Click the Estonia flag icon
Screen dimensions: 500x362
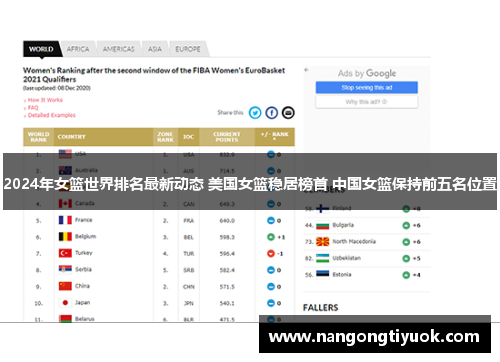pos(323,275)
